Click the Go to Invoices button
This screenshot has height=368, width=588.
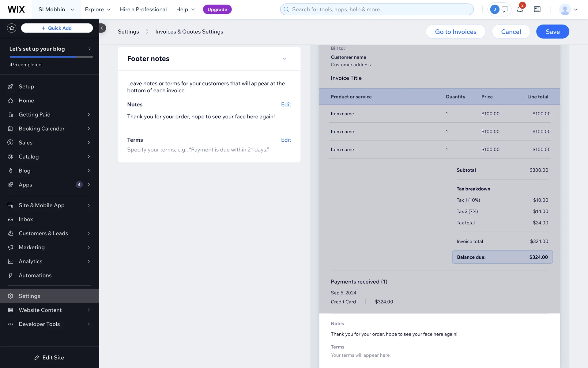tap(455, 32)
